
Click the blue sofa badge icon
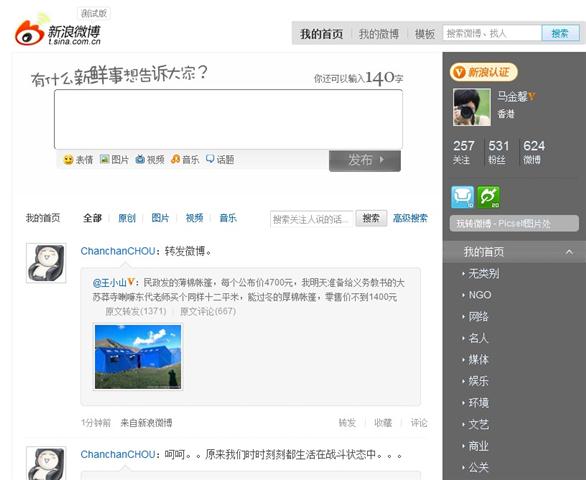(462, 197)
